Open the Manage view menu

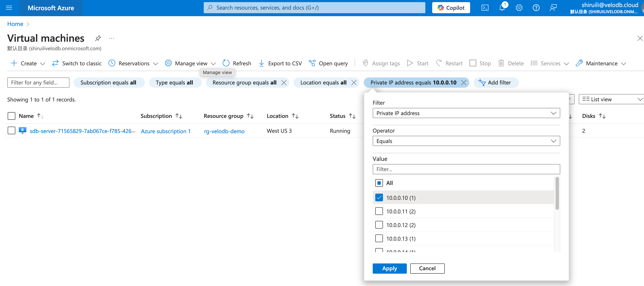click(x=191, y=63)
